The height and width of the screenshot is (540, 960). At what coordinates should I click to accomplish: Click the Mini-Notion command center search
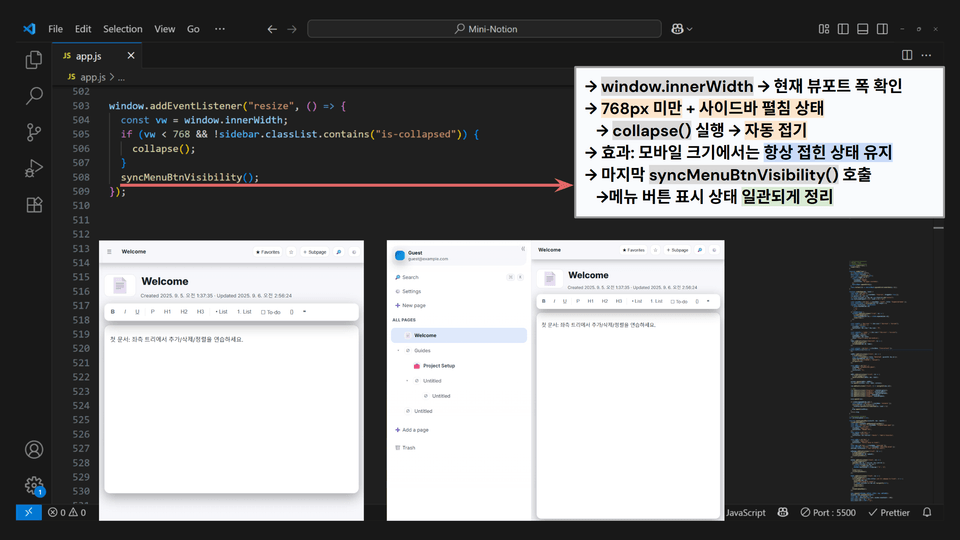click(x=484, y=29)
